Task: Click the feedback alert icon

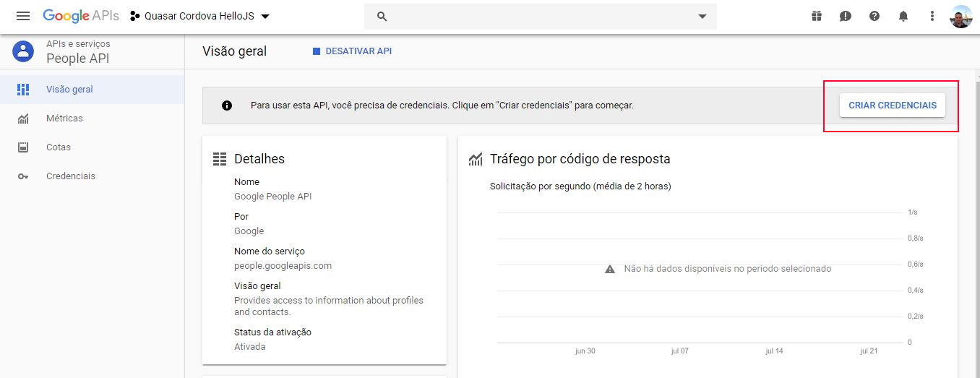Action: coord(846,16)
